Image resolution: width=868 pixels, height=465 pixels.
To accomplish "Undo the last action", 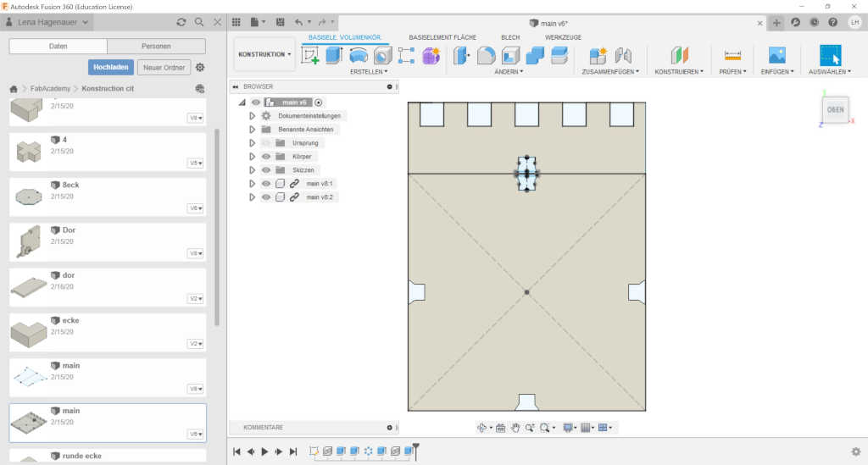I will 299,22.
